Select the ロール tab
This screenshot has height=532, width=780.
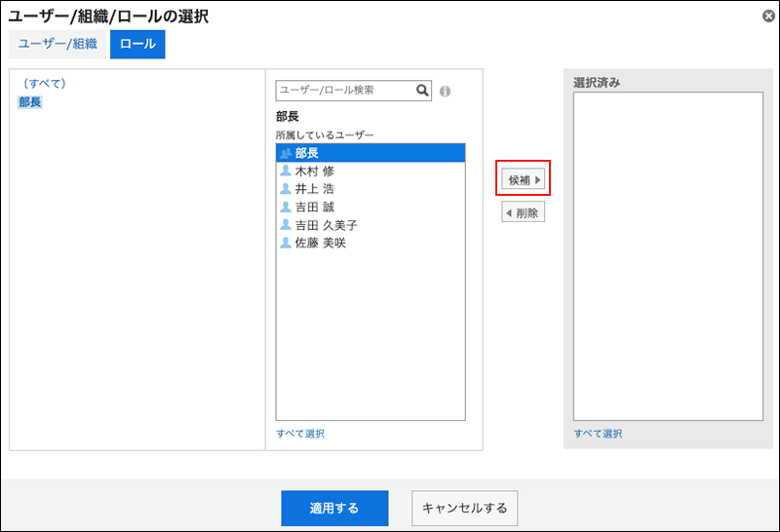[x=137, y=44]
